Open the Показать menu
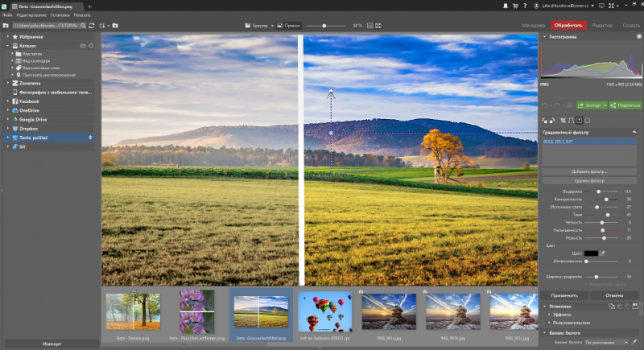The width and height of the screenshot is (644, 350). point(82,15)
